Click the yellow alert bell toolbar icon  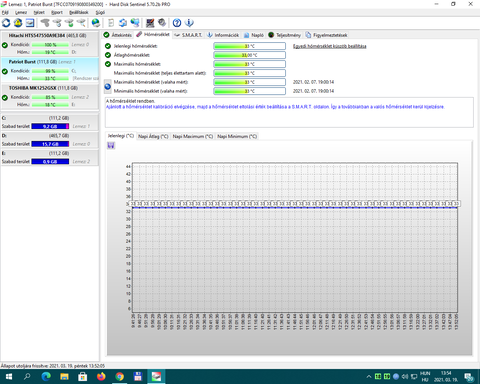[x=18, y=23]
